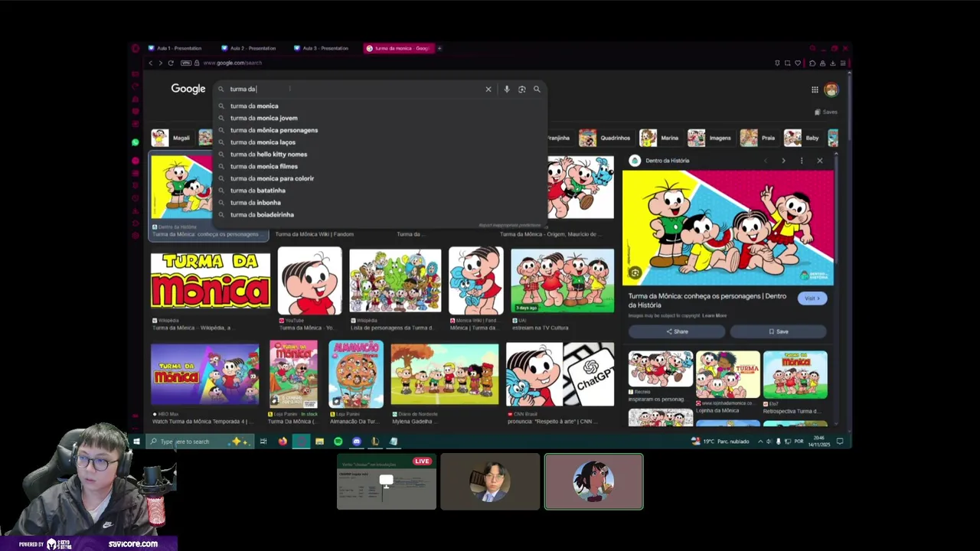Open search by image (Lens) icon
This screenshot has width=980, height=551.
[x=521, y=89]
